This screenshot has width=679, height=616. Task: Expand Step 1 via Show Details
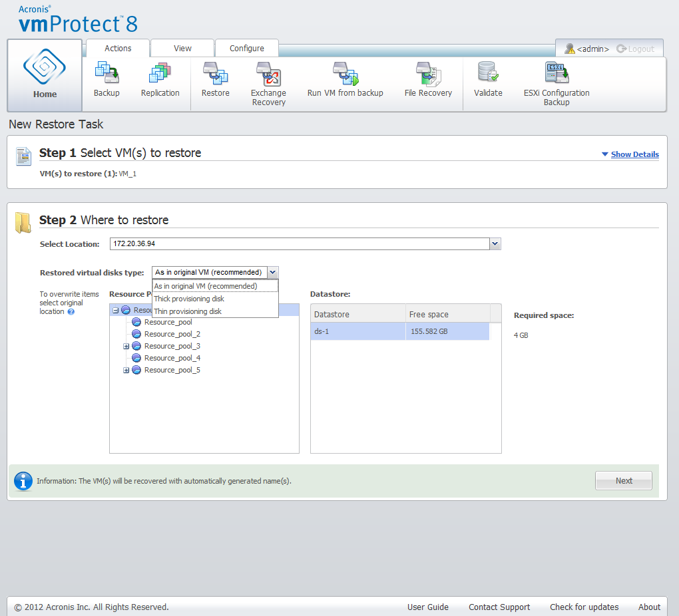(634, 154)
